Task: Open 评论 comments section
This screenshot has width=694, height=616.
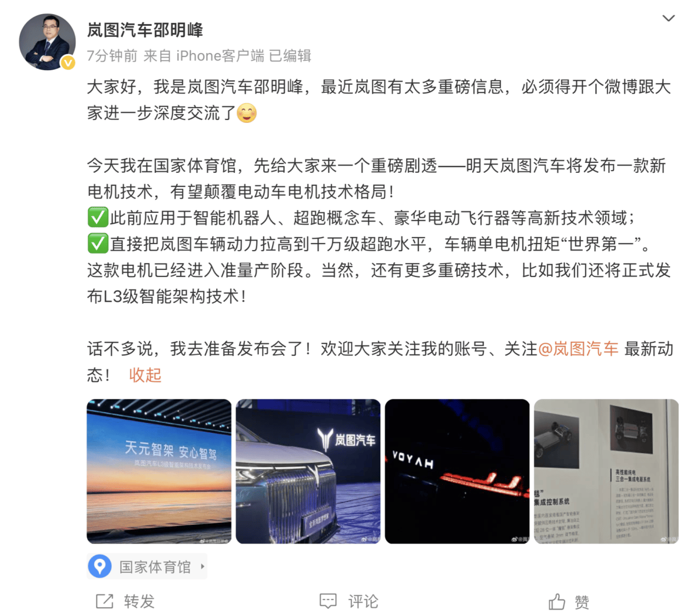Action: tap(363, 601)
